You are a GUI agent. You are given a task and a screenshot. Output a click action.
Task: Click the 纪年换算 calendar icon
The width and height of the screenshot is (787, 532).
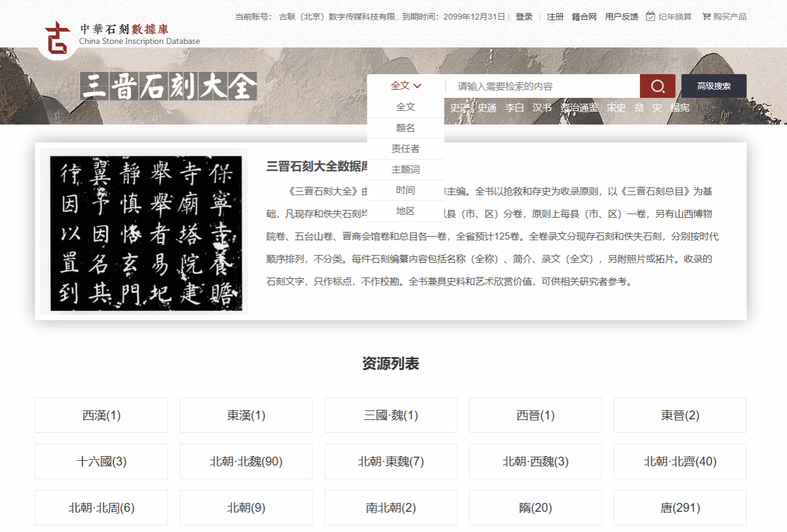point(650,17)
